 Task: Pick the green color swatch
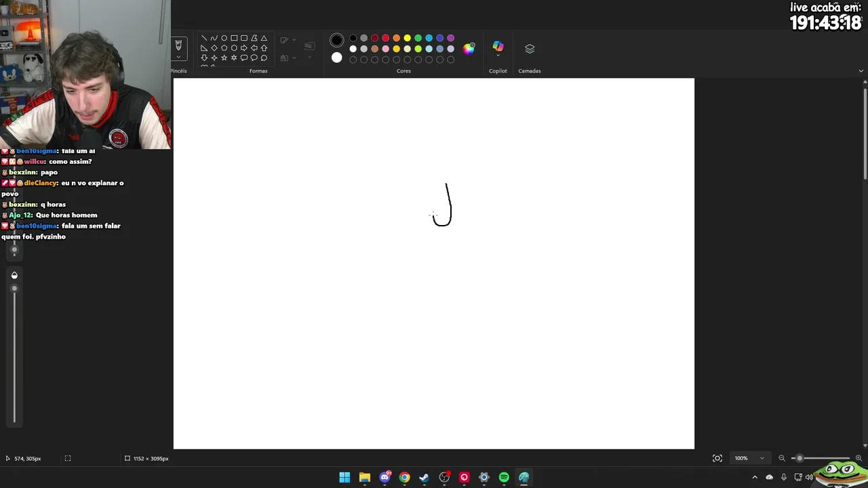coord(418,38)
